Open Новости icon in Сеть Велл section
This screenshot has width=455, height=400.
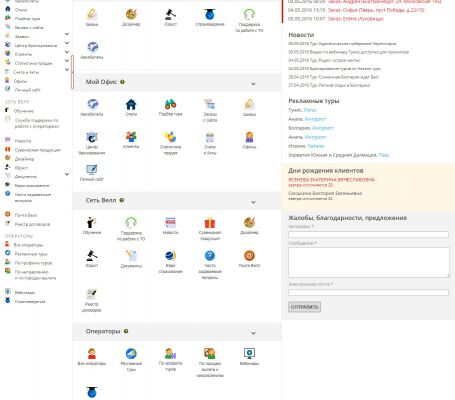170,223
